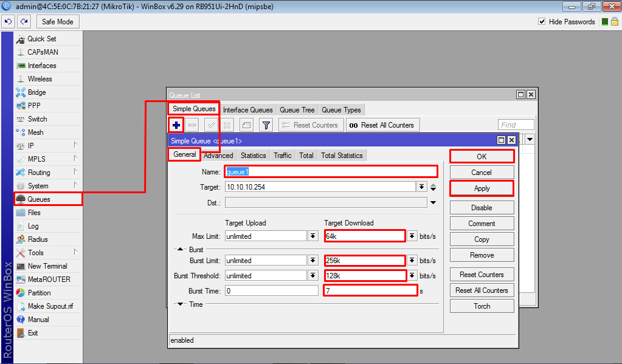Open the Log menu
The image size is (622, 364).
click(48, 226)
